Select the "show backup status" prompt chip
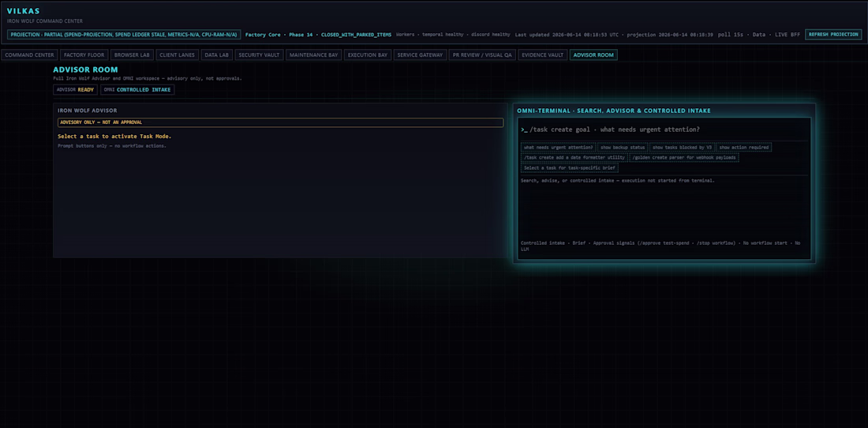This screenshot has height=428, width=868. pos(623,148)
